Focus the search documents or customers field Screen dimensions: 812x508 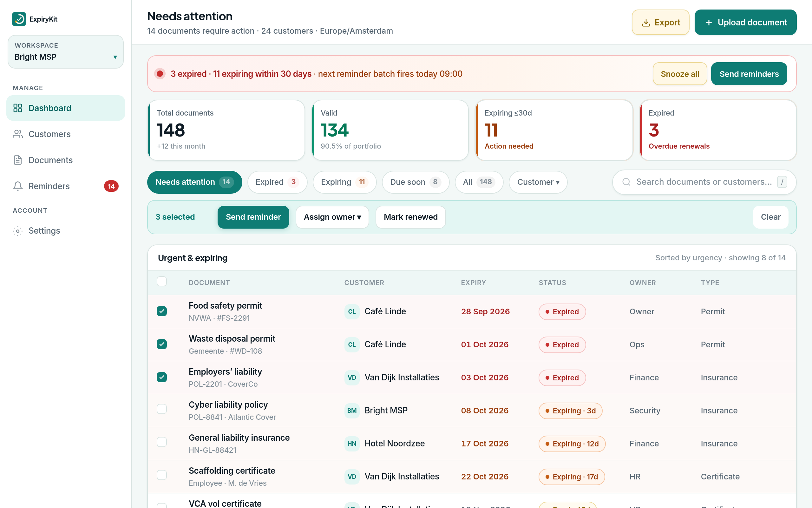[x=704, y=182]
